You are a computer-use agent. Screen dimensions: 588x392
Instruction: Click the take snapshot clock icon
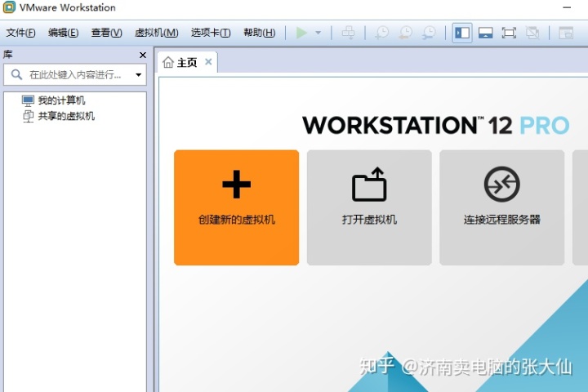click(381, 33)
